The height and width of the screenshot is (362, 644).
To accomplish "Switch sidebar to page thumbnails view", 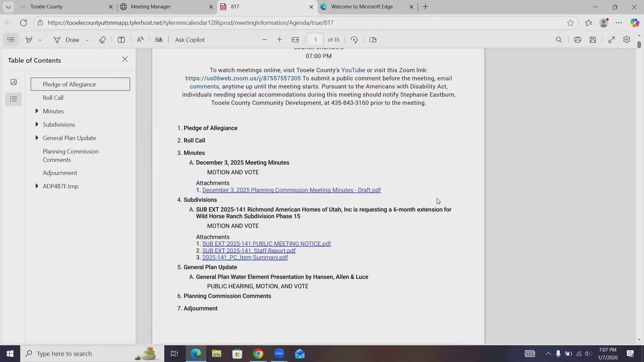I will point(13,82).
